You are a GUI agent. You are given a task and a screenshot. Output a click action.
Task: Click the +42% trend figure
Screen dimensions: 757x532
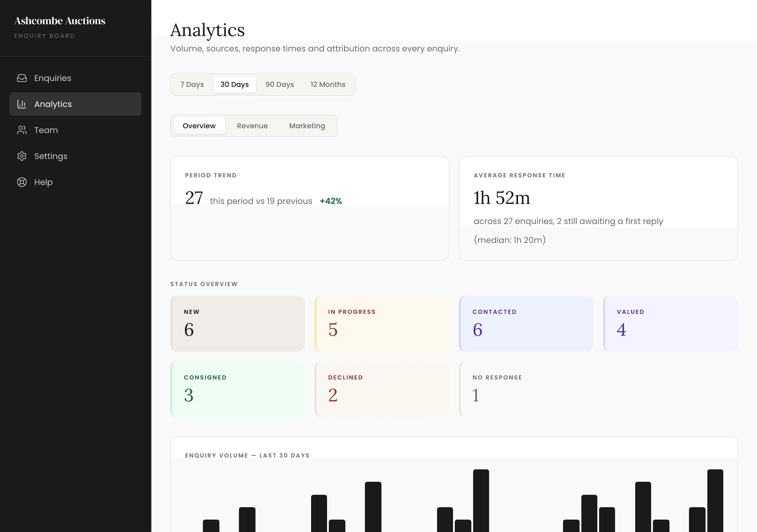tap(331, 201)
